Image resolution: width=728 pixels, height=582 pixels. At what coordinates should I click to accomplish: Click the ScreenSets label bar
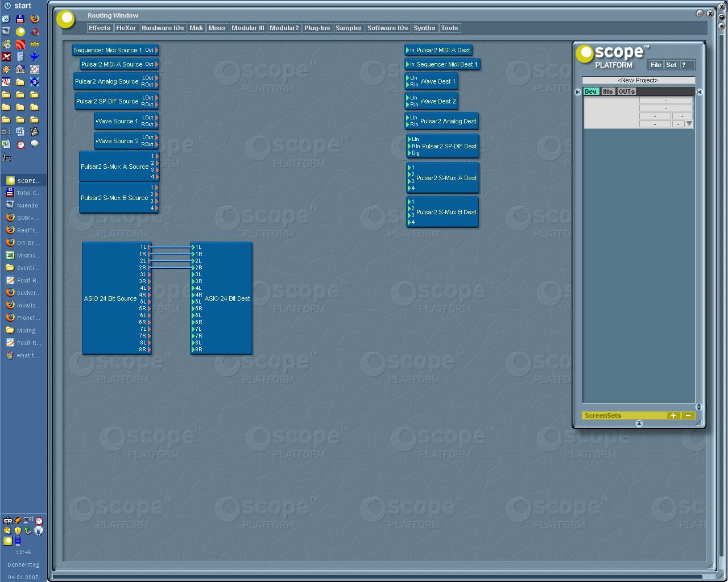624,415
